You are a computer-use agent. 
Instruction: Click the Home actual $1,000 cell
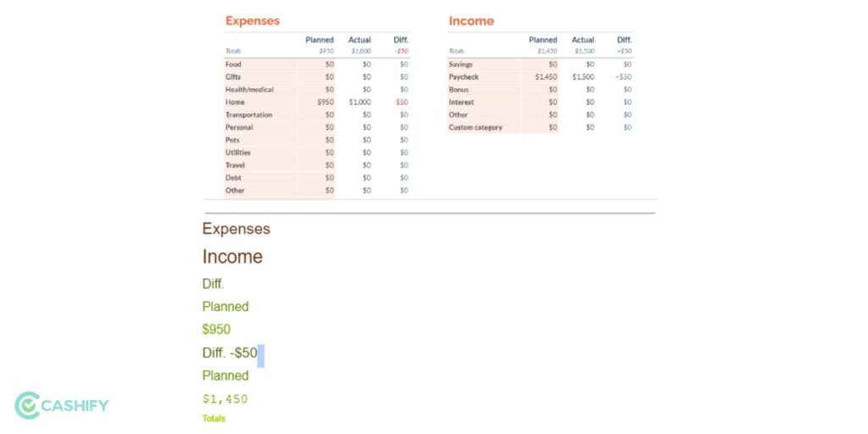pyautogui.click(x=359, y=103)
